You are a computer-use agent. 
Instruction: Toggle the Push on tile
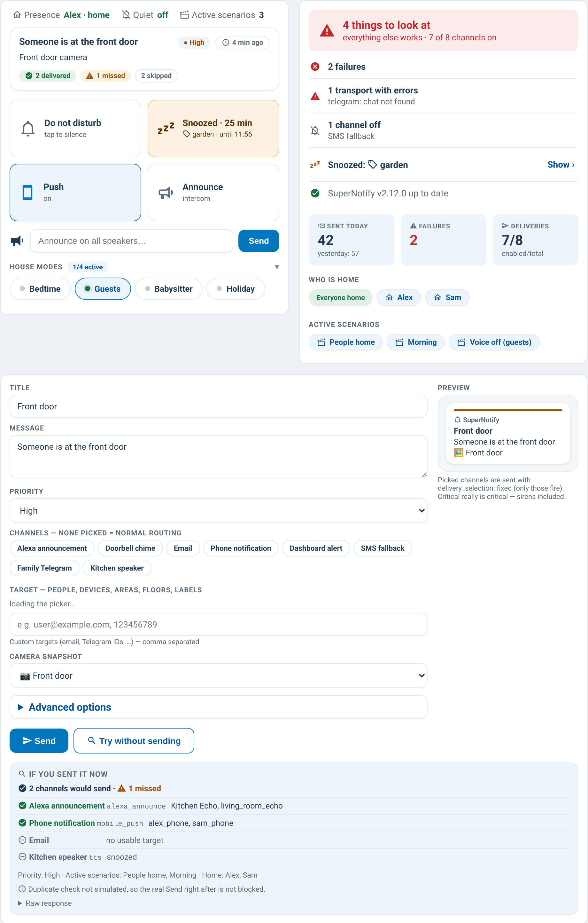(x=75, y=193)
